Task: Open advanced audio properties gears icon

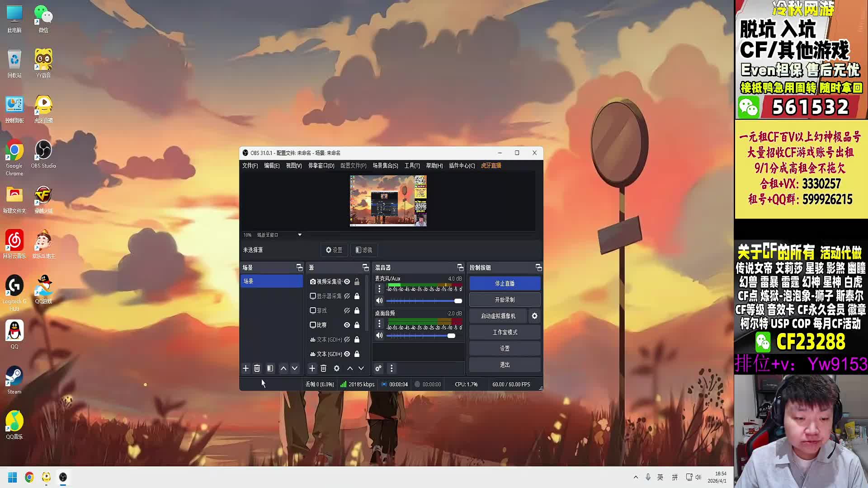Action: click(378, 368)
